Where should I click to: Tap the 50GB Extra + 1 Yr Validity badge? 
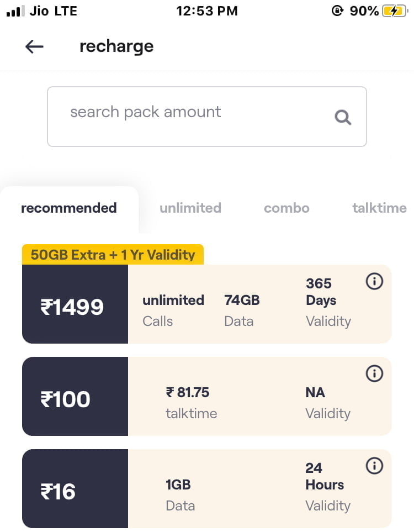(x=113, y=255)
